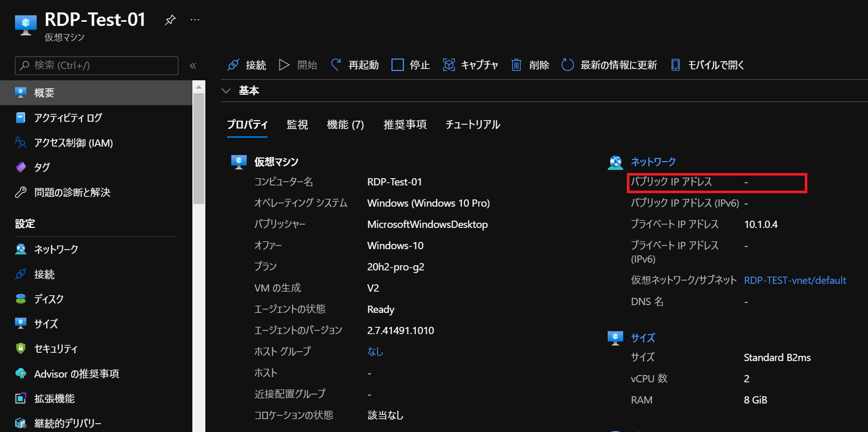Click the 継続的デリバリー icon
The image size is (868, 432).
(x=21, y=423)
